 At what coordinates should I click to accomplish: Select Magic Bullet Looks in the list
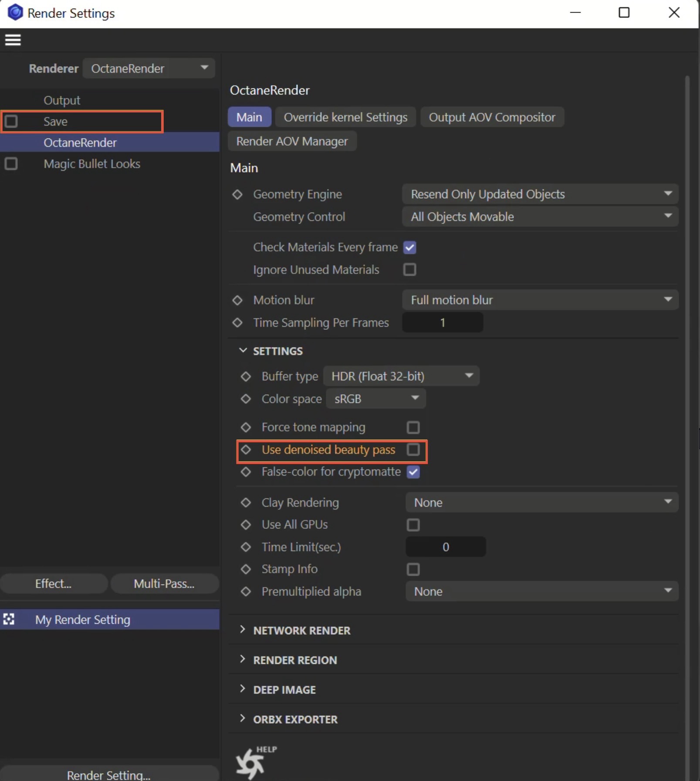tap(92, 164)
